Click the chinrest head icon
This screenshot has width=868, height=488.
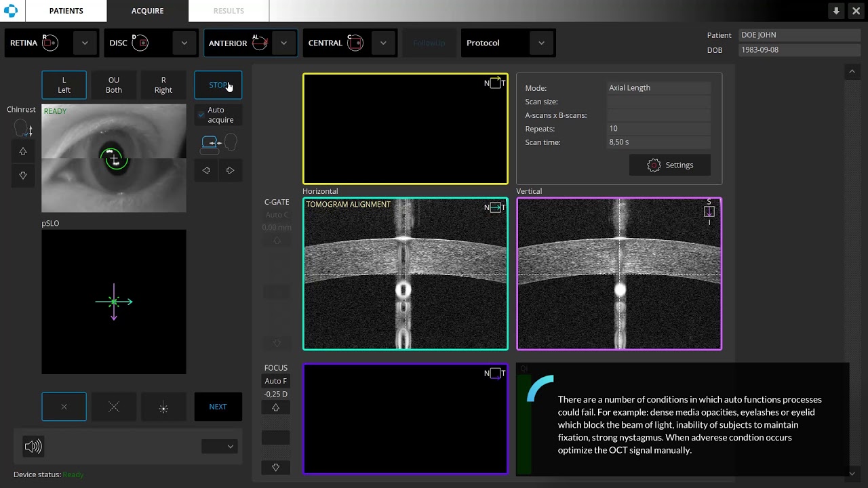pyautogui.click(x=23, y=128)
